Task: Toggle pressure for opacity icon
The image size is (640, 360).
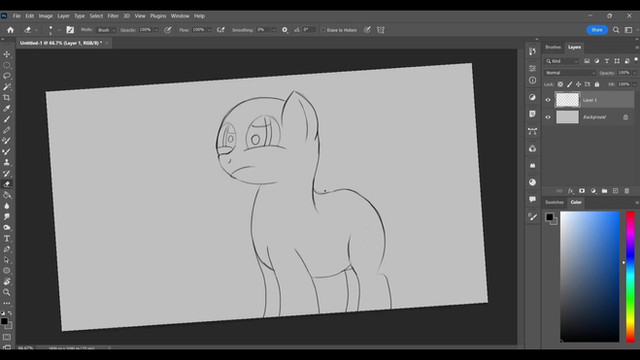Action: click(x=168, y=30)
